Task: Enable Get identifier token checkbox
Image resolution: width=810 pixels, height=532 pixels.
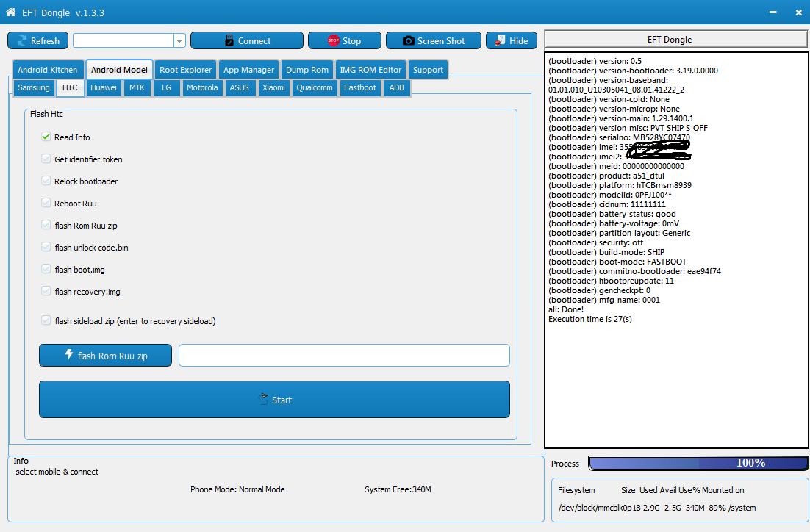Action: [x=46, y=159]
